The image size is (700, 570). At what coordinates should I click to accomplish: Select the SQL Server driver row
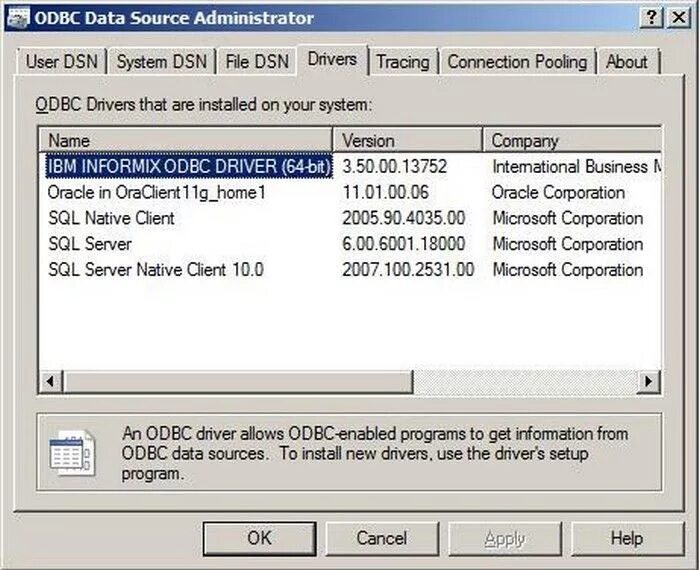click(90, 244)
